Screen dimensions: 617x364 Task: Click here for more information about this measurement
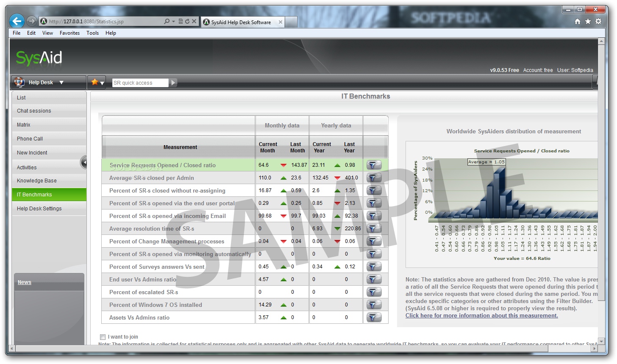[x=481, y=315]
